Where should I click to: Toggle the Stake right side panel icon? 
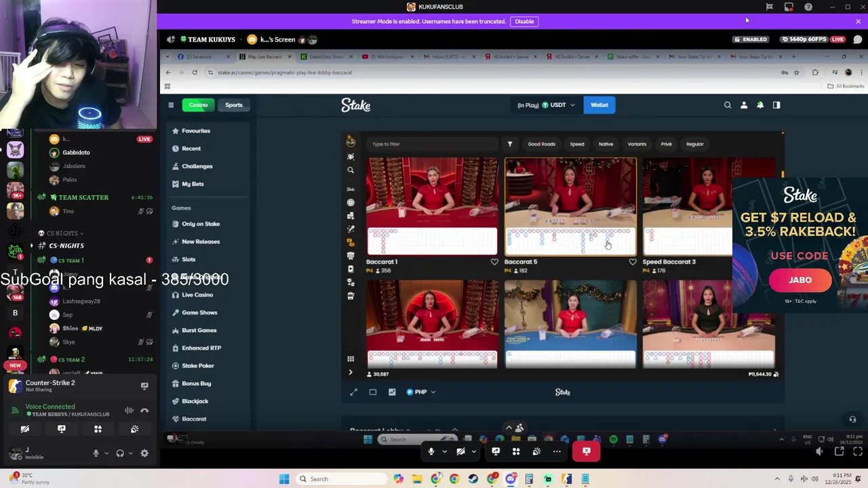coord(776,105)
